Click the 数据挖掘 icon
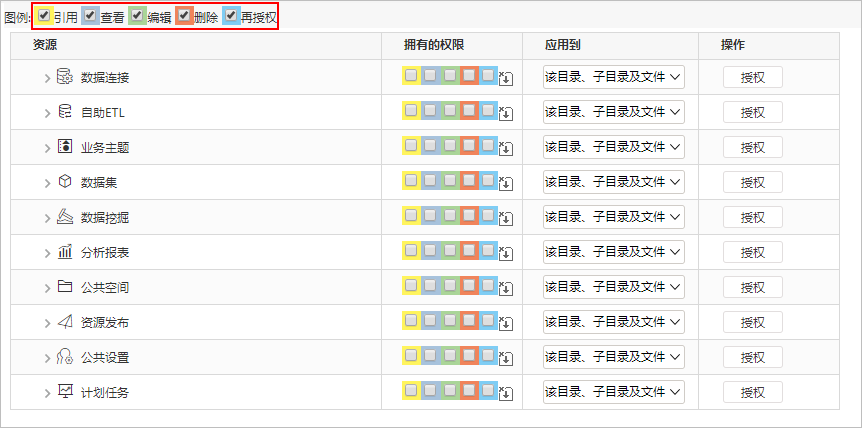The image size is (862, 428). (x=65, y=217)
